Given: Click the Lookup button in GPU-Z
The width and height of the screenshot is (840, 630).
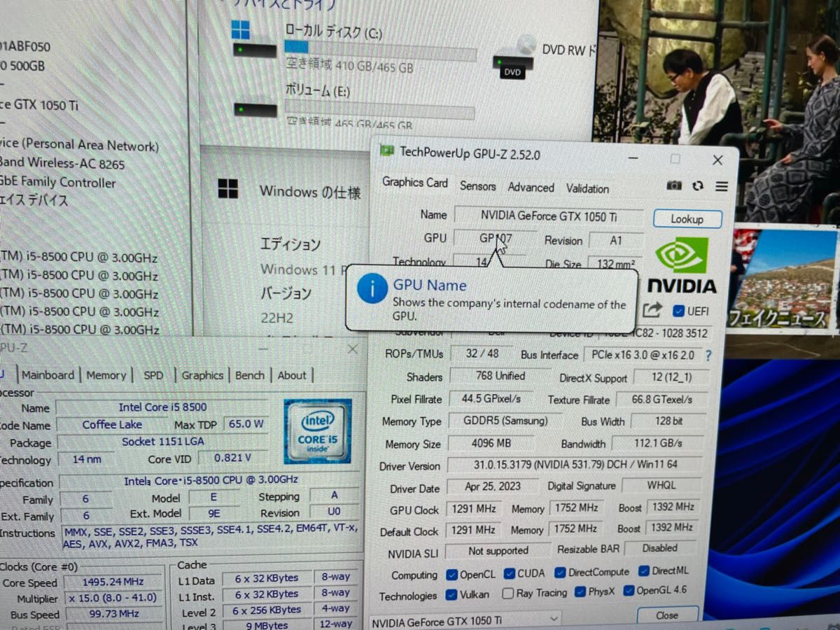Looking at the screenshot, I should click(x=687, y=219).
